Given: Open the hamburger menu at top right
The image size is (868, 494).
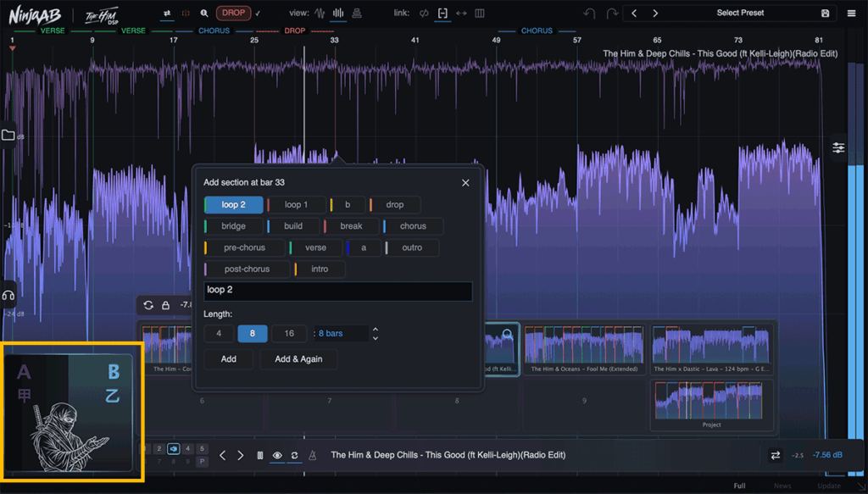Looking at the screenshot, I should click(851, 13).
